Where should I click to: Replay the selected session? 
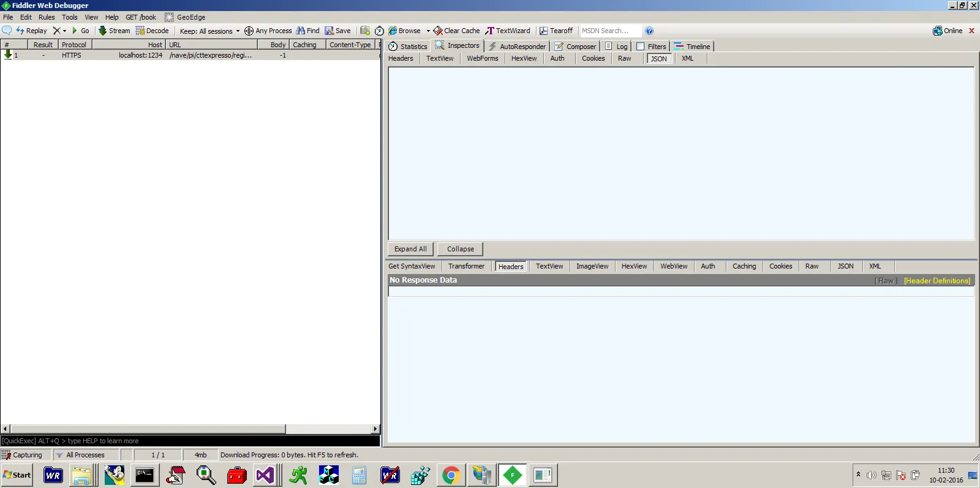[x=31, y=31]
